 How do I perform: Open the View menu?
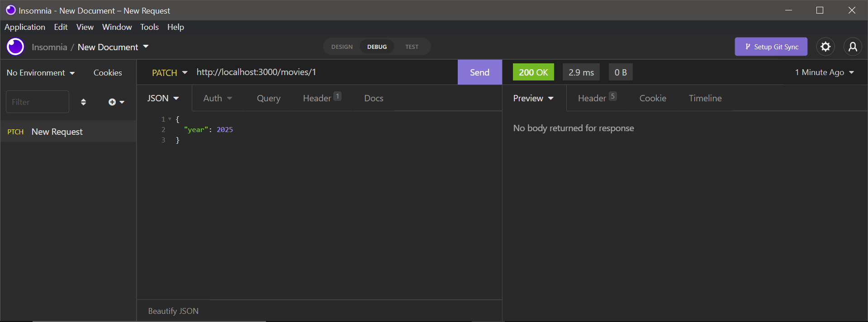[85, 27]
